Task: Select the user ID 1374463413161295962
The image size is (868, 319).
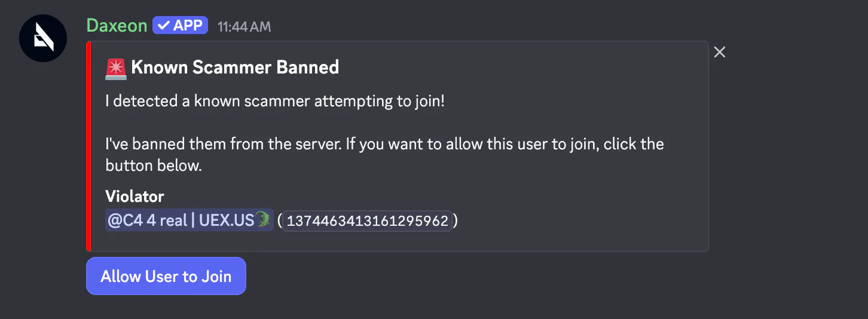Action: (368, 221)
